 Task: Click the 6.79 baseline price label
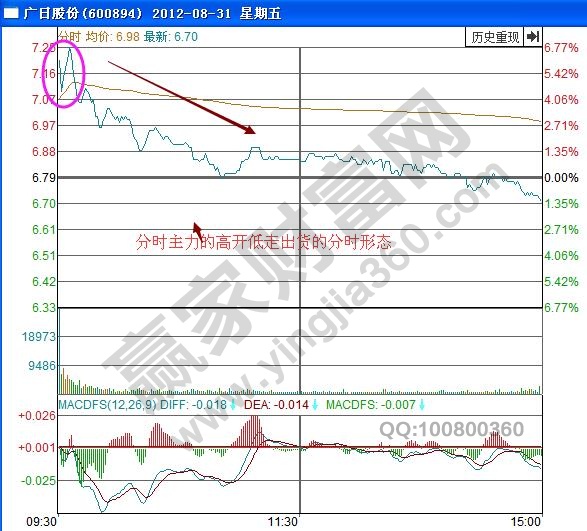44,177
